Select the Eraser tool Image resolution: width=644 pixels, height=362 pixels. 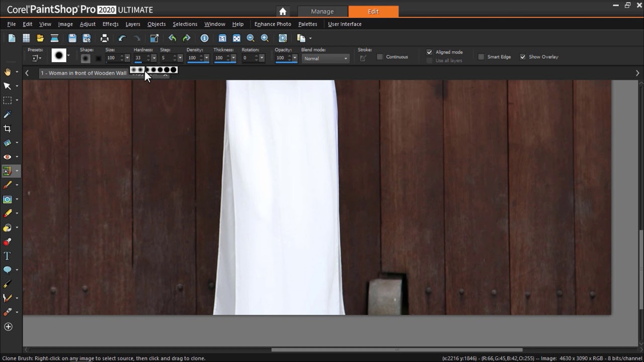click(7, 214)
